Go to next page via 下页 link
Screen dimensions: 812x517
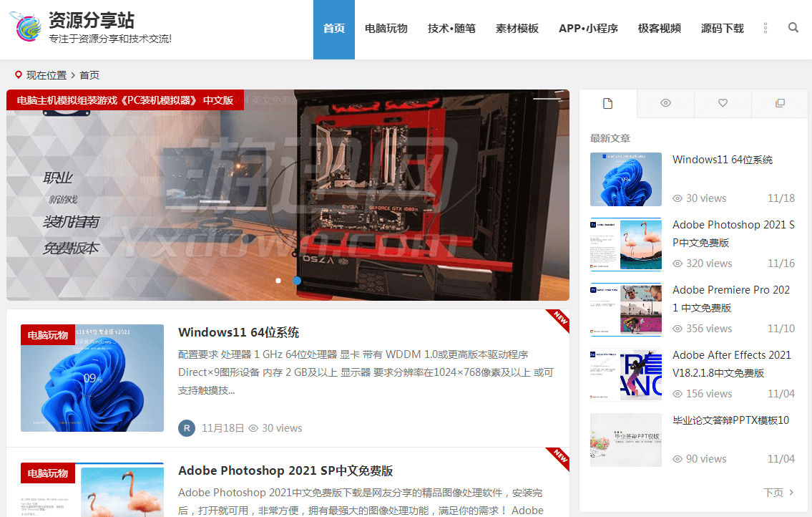click(778, 493)
